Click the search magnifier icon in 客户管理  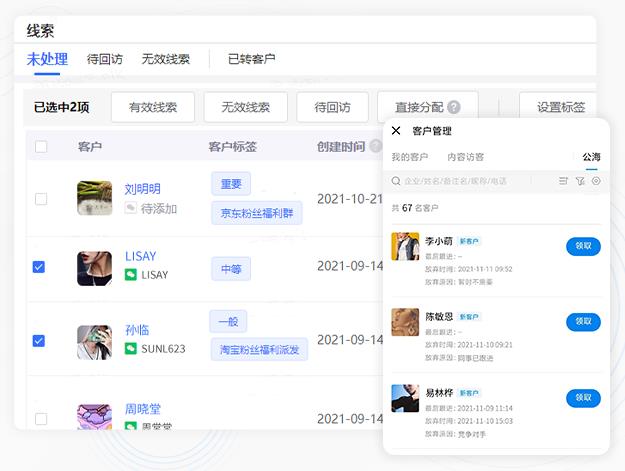pyautogui.click(x=396, y=181)
